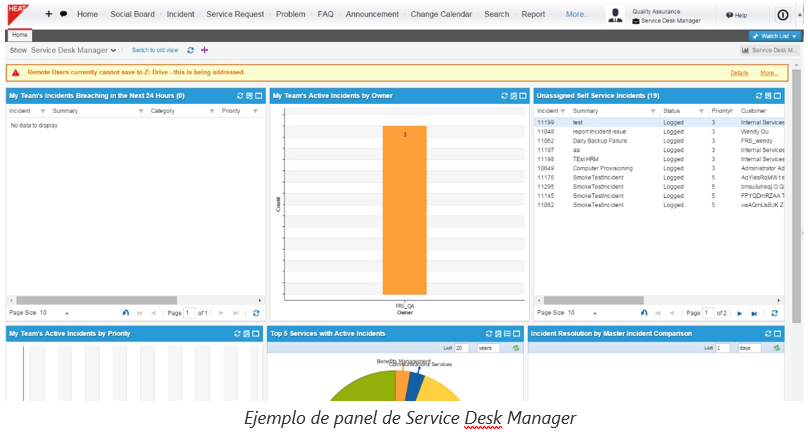Viewport: 808px width, 432px height.
Task: Refresh My Team's Active Incidents by Owner panel
Action: 505,96
